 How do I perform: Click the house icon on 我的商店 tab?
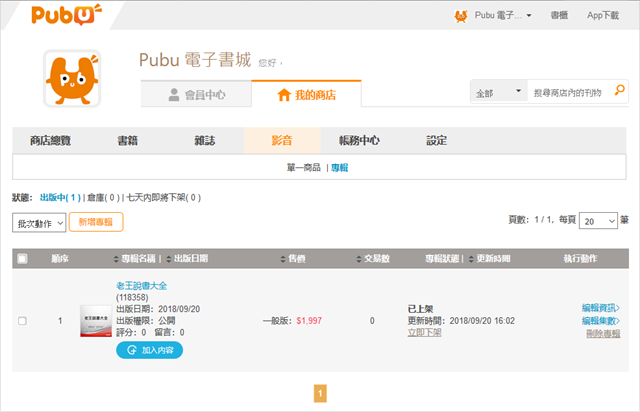click(284, 95)
